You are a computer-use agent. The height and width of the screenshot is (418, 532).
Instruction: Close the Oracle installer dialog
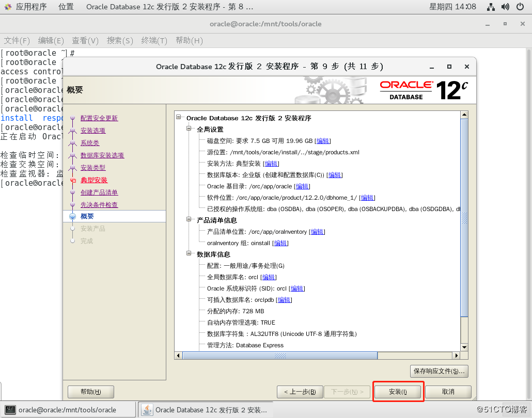click(467, 67)
